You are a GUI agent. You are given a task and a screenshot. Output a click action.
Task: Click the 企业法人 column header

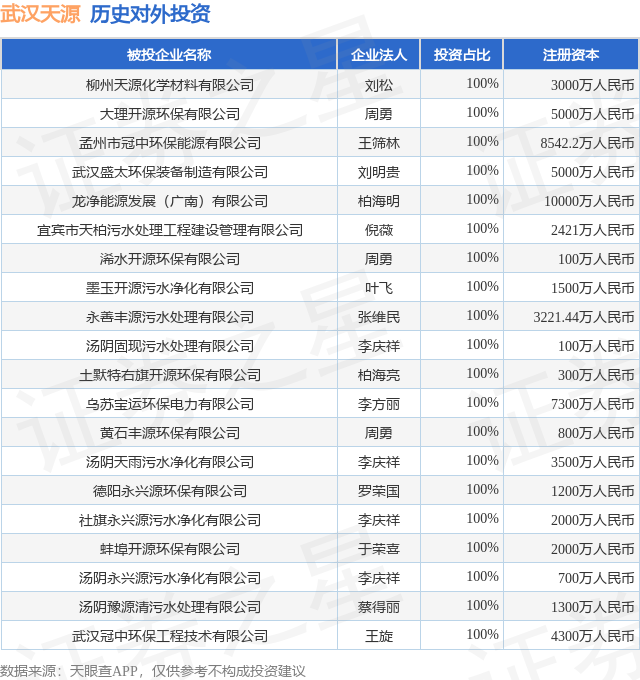379,55
